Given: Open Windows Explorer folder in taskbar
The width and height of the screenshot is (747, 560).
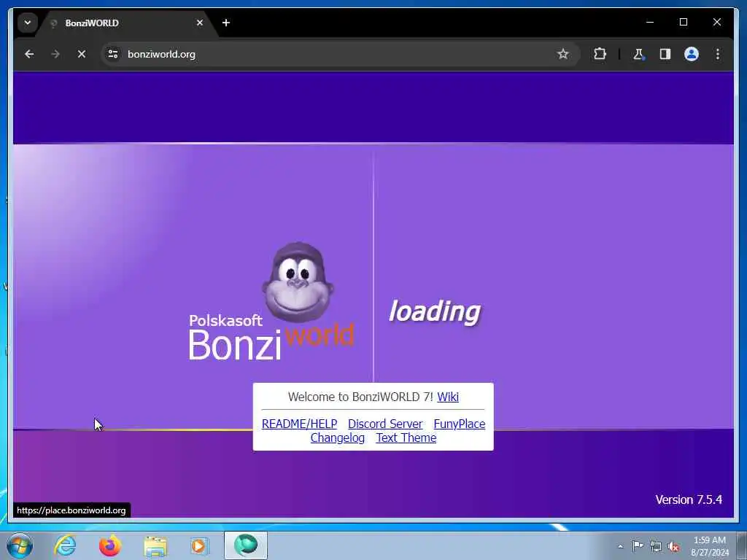Looking at the screenshot, I should (x=155, y=545).
